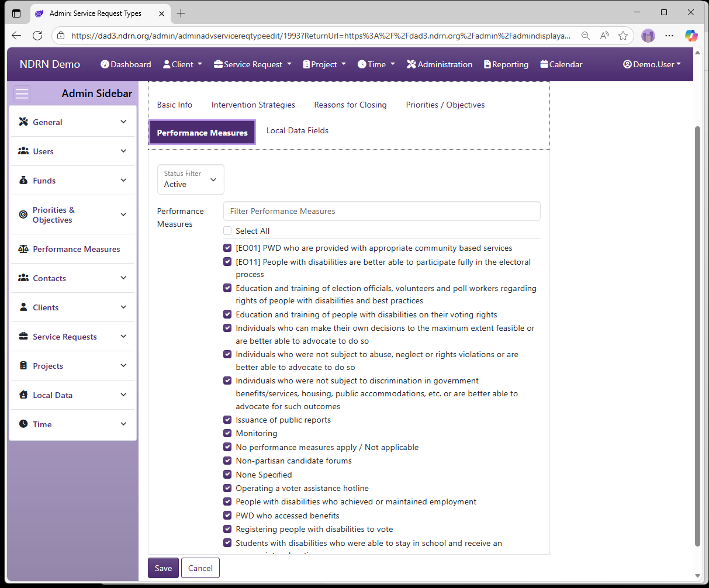709x588 pixels.
Task: Click the Local Data house icon
Action: pyautogui.click(x=23, y=395)
